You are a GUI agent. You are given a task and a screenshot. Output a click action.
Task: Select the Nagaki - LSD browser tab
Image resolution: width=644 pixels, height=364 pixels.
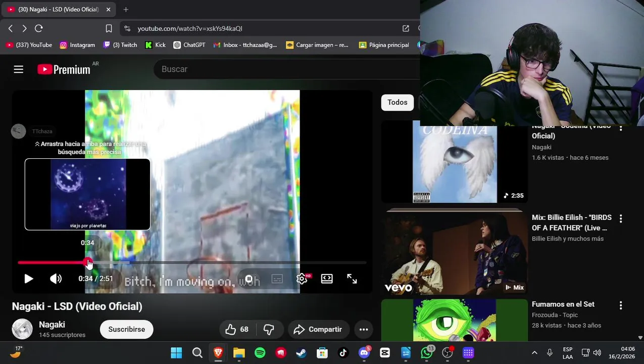59,9
